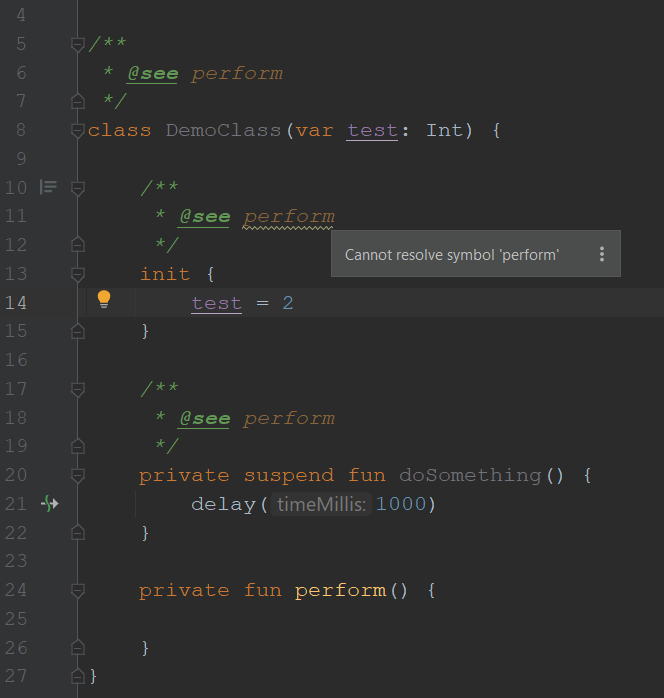Click the value '1000' on line 21

click(x=401, y=504)
